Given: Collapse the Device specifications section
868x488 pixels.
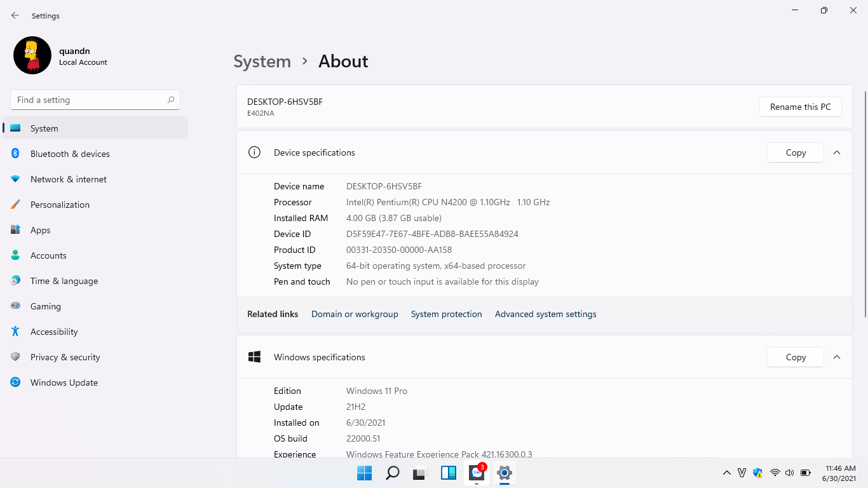Looking at the screenshot, I should 837,152.
